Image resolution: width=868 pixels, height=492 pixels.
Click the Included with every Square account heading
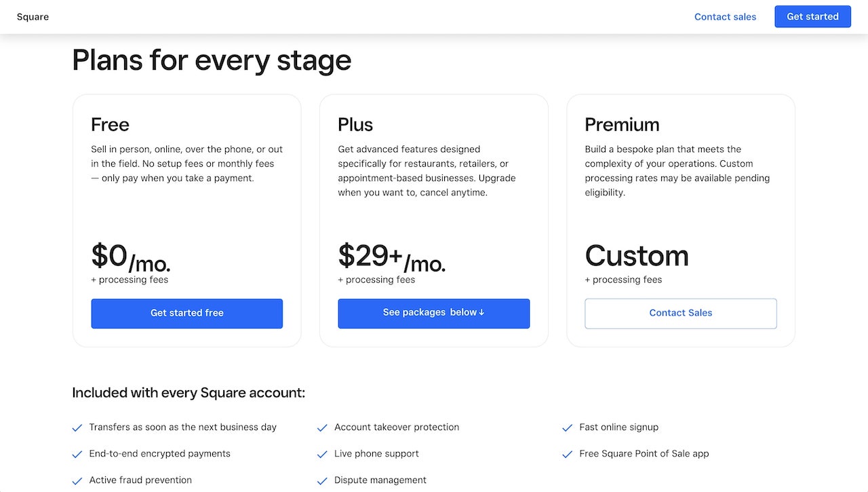[x=189, y=393]
